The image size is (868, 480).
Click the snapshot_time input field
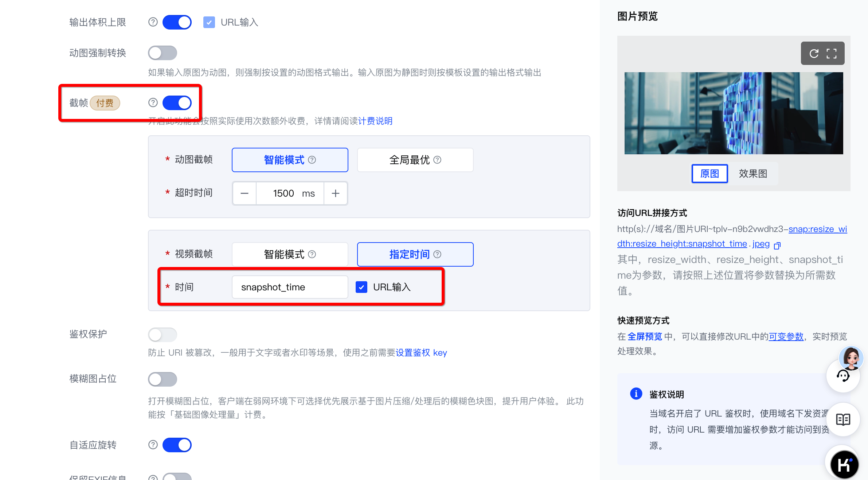[290, 287]
